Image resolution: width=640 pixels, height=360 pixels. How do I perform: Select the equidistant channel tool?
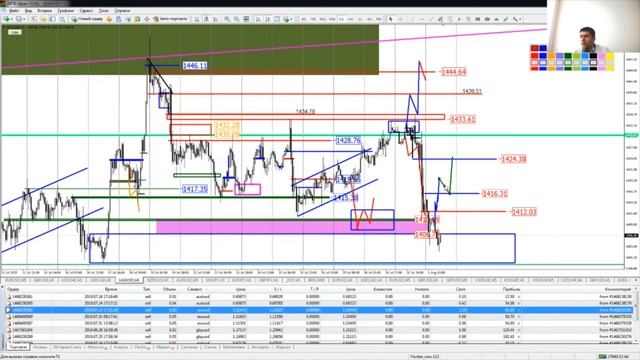tap(440, 19)
